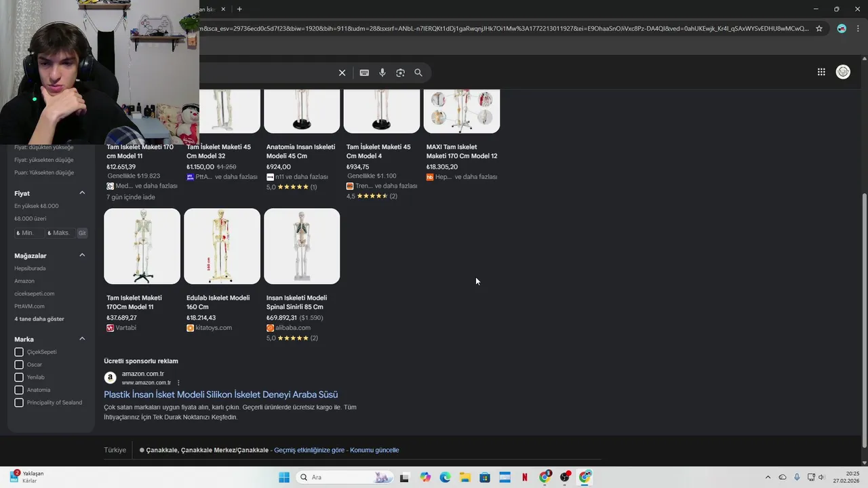Viewport: 868px width, 488px height.
Task: Open Microsoft Edge from the taskbar
Action: pos(445,477)
